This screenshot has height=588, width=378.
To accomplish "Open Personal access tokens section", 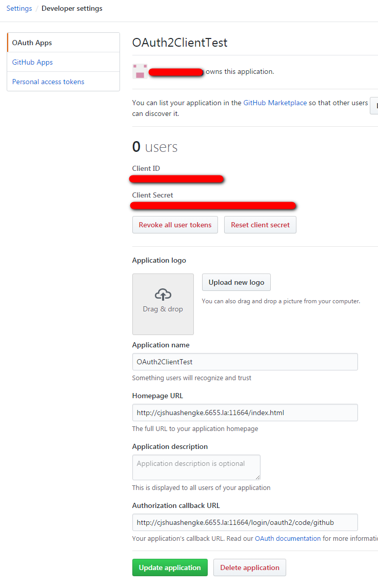I will [x=48, y=82].
